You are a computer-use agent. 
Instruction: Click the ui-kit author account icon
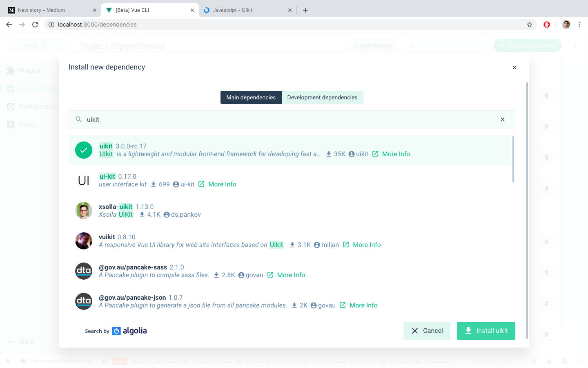tap(176, 184)
